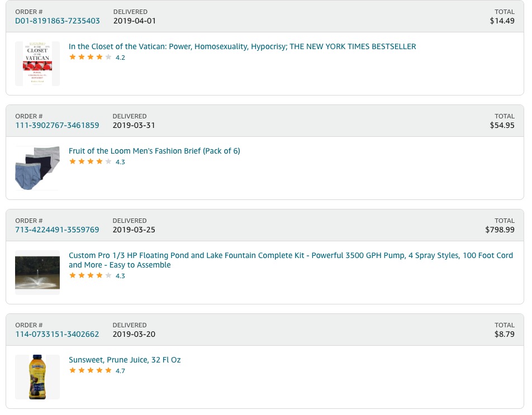Click the star rating for Fashion Brief
The height and width of the screenshot is (415, 532).
point(90,161)
